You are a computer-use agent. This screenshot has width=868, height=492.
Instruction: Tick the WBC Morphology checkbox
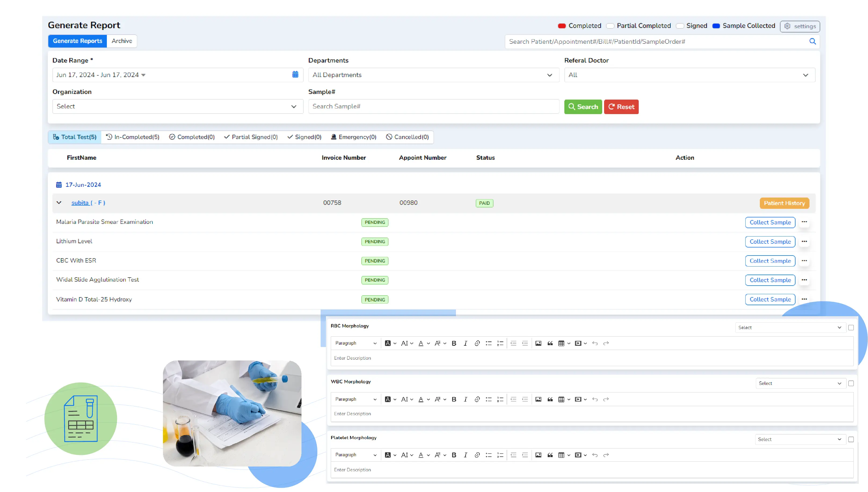[851, 383]
